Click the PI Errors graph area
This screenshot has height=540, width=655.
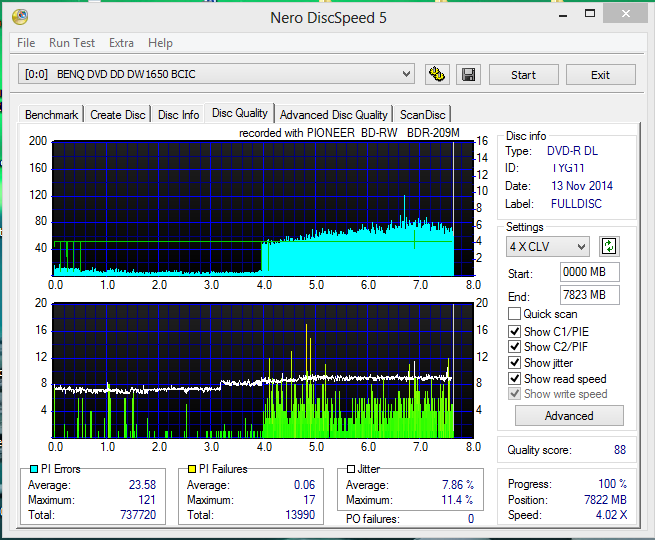264,208
